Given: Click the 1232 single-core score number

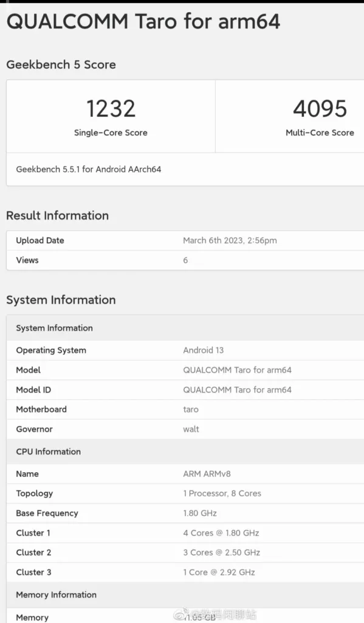Looking at the screenshot, I should [x=111, y=108].
